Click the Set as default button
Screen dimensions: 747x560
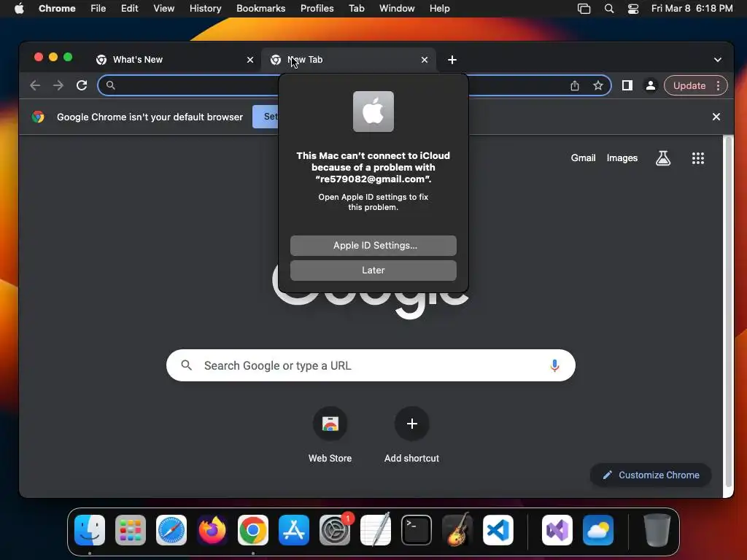pyautogui.click(x=266, y=117)
